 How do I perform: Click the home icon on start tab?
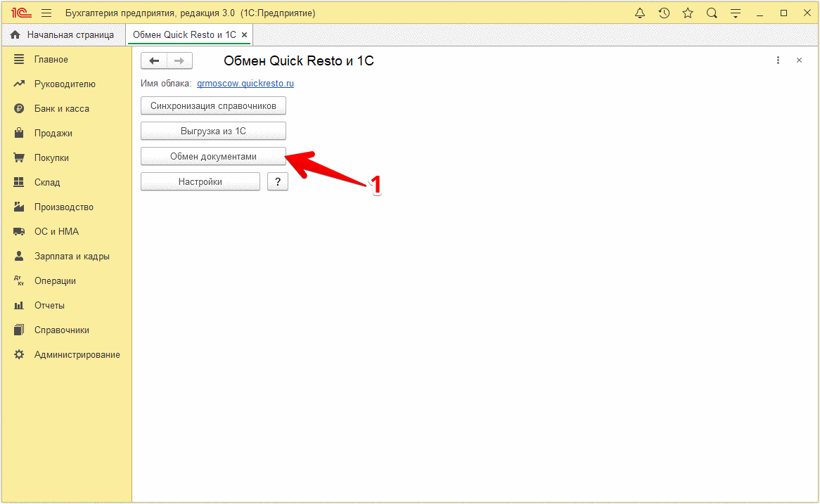pyautogui.click(x=15, y=34)
